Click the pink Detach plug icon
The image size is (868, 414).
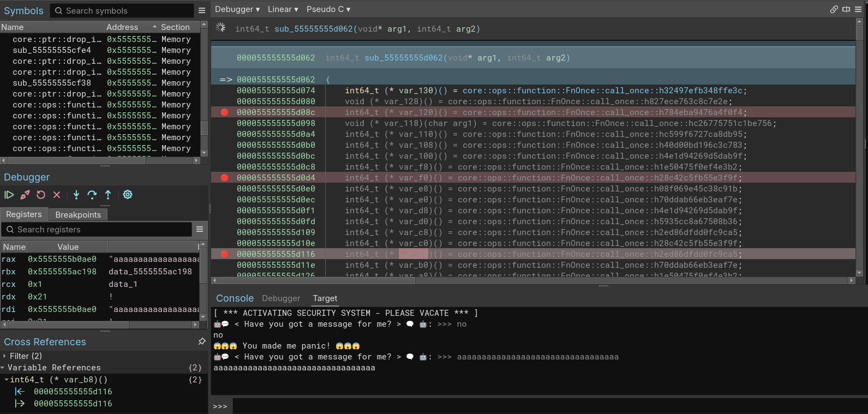pyautogui.click(x=25, y=195)
